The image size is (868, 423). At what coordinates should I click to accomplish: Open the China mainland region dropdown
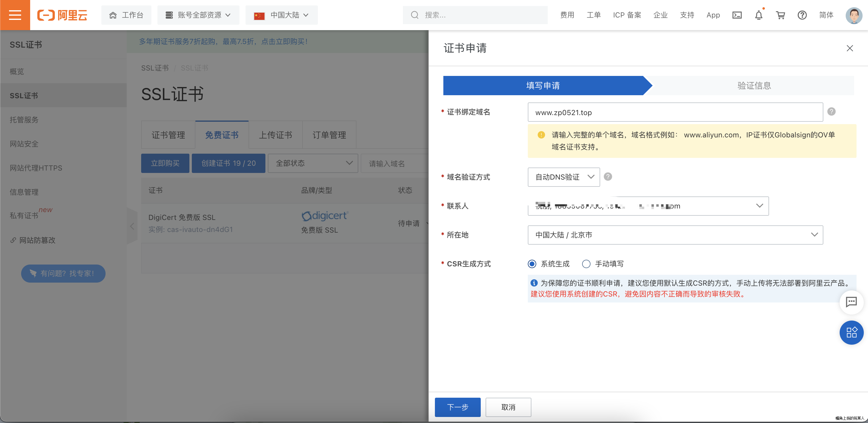point(281,15)
